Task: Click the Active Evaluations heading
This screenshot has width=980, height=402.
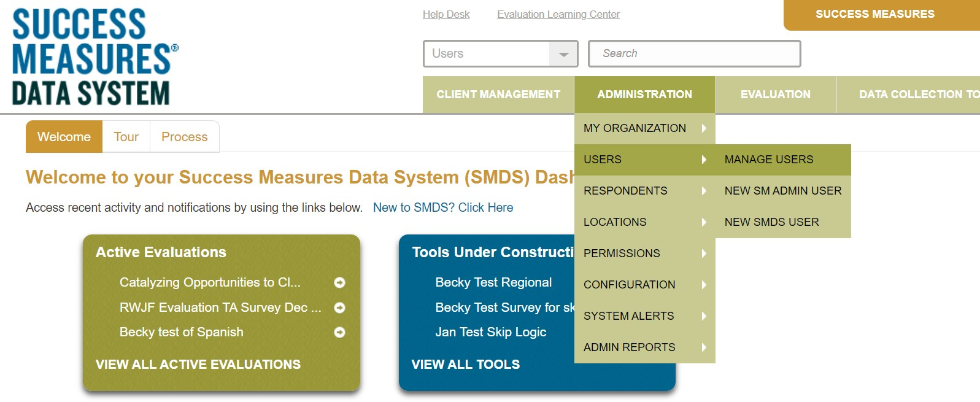Action: click(161, 252)
